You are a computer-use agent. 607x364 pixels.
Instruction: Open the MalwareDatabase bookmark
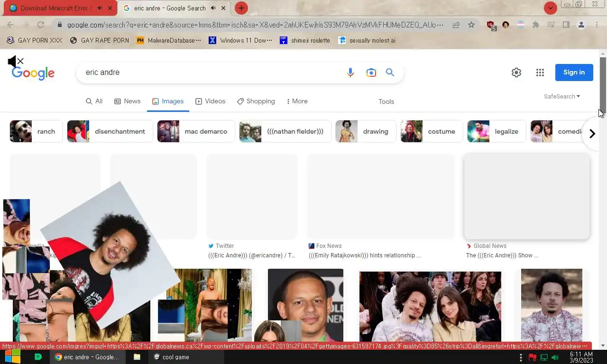pos(169,40)
